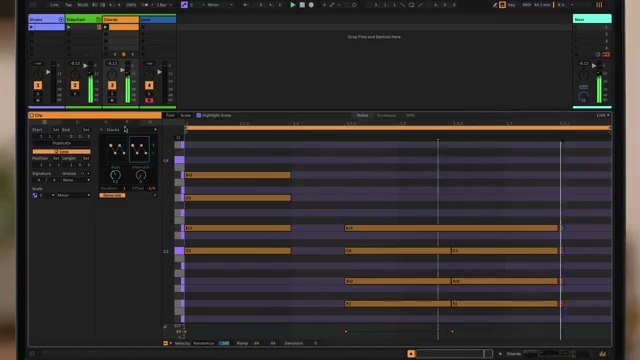The width and height of the screenshot is (640, 360).
Task: Toggle the Highlight Scale checkbox
Action: coord(199,115)
